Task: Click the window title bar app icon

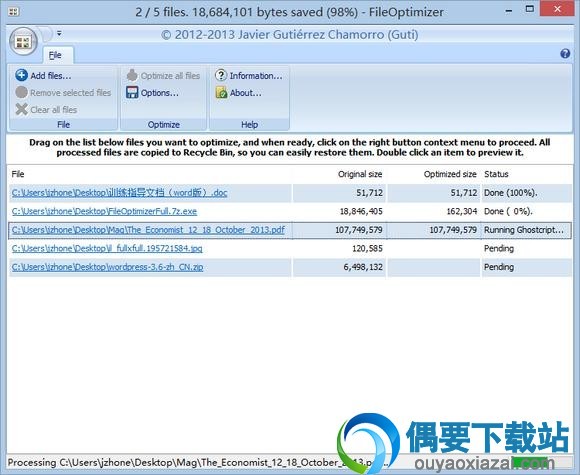Action: coord(14,11)
